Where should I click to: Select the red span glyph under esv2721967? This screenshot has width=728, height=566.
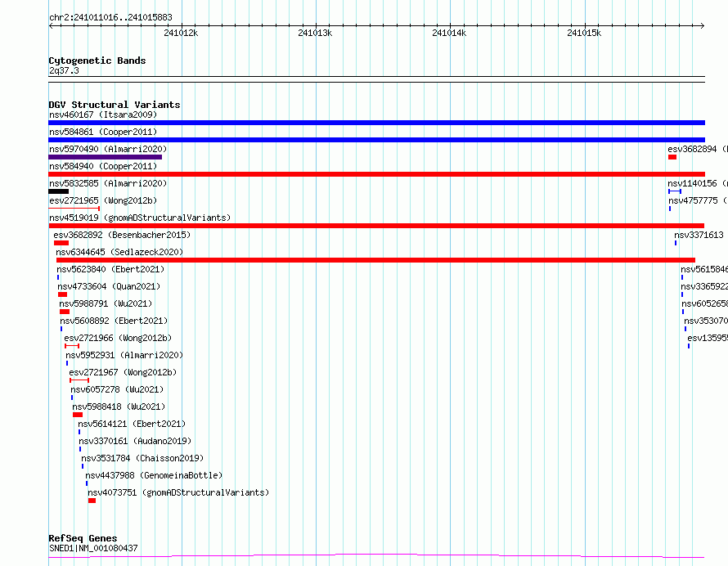[x=79, y=380]
